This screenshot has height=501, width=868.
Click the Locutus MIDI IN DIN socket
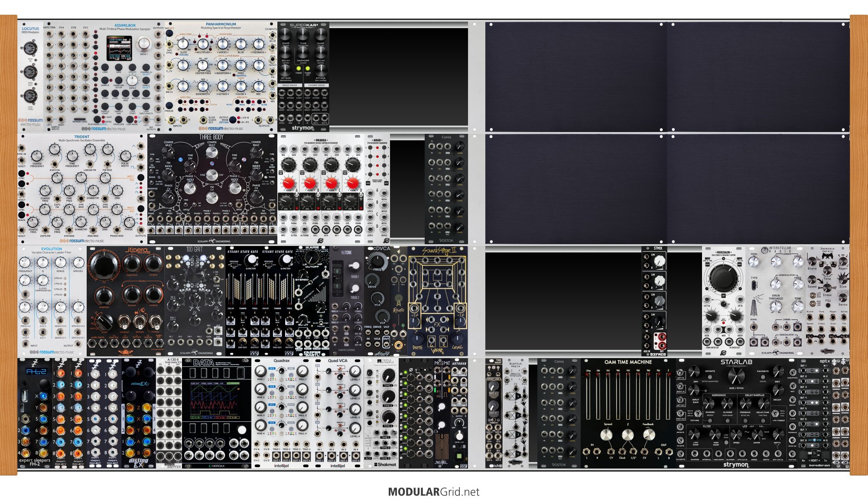(x=30, y=48)
